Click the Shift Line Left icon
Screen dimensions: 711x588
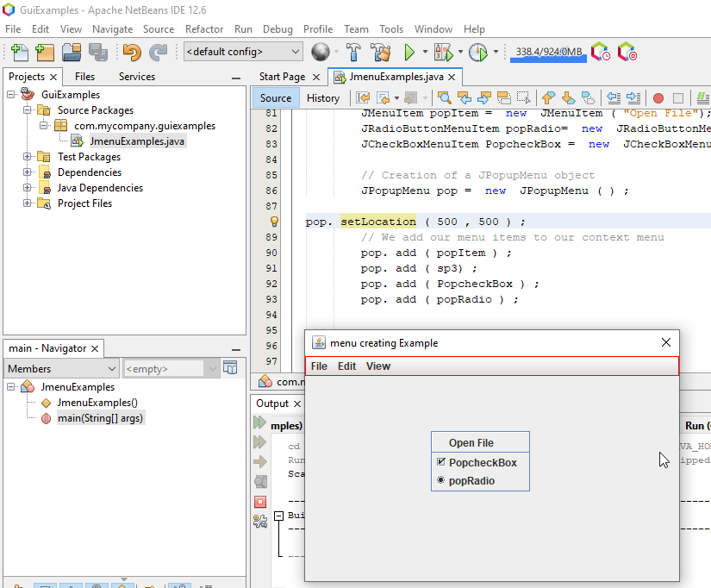pos(614,97)
